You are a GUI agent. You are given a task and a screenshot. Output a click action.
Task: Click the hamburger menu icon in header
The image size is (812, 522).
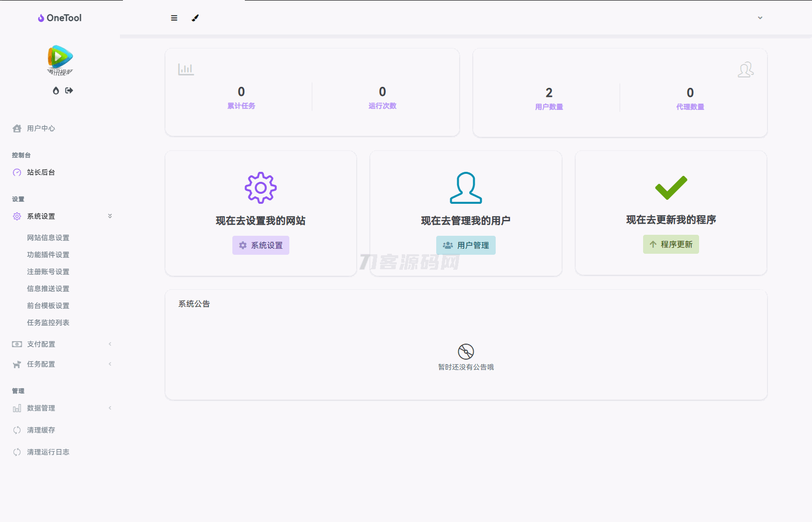(174, 18)
